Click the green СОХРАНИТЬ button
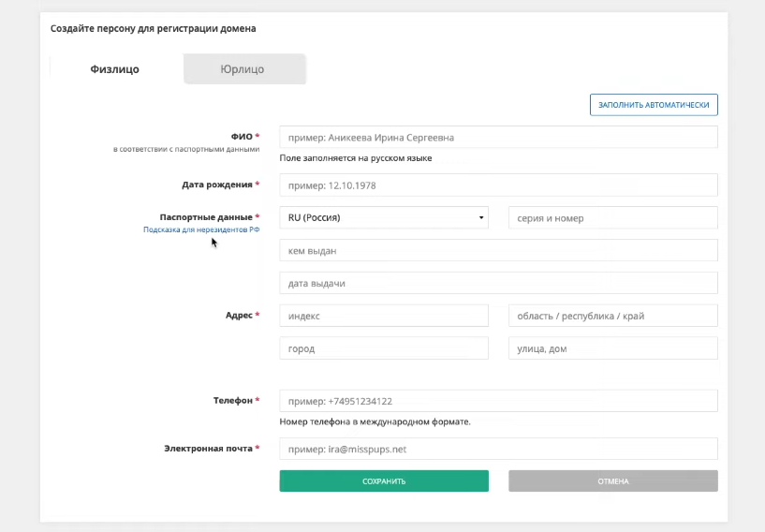The image size is (765, 532). click(x=384, y=481)
